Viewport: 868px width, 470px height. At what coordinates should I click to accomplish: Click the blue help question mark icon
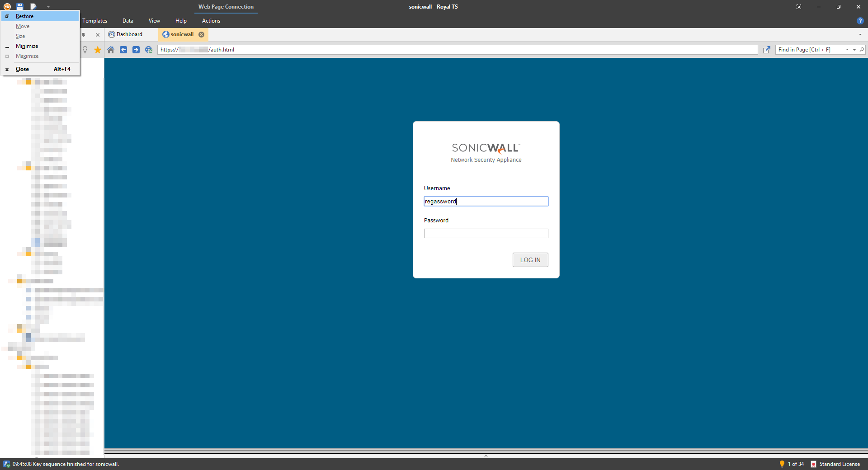pos(860,21)
